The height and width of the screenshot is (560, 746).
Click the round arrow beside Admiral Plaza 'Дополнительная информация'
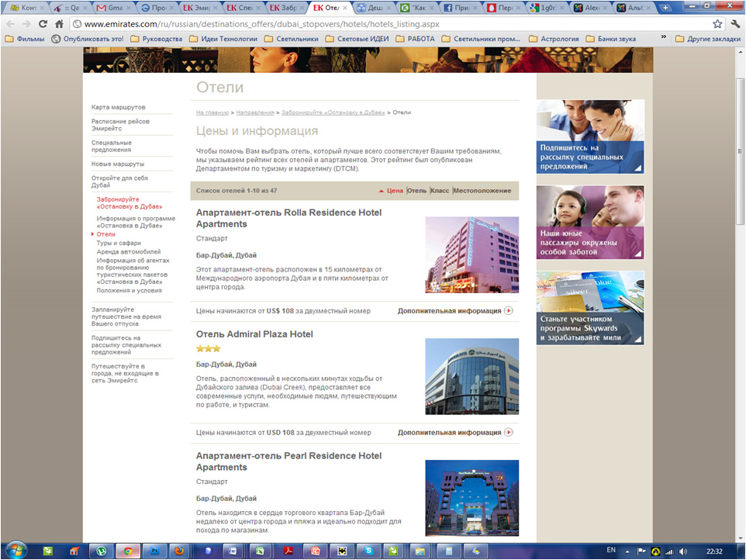point(509,433)
